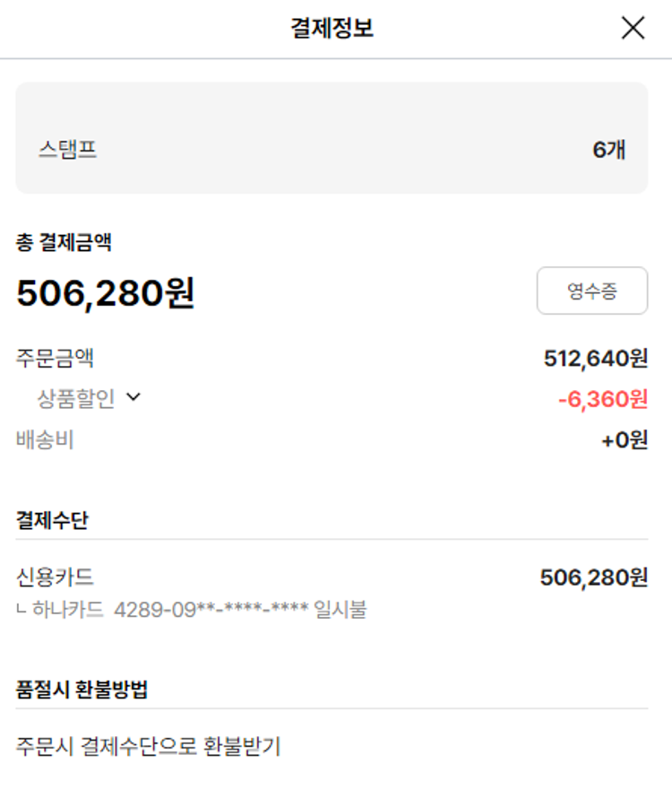Select the 스탬프 label in the gray box
The height and width of the screenshot is (807, 672).
pos(67,150)
